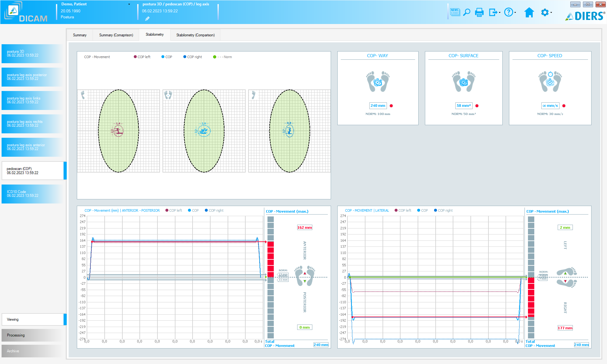Click the red COP-WAY status indicator dot
Screen dimensions: 607x364
391,106
